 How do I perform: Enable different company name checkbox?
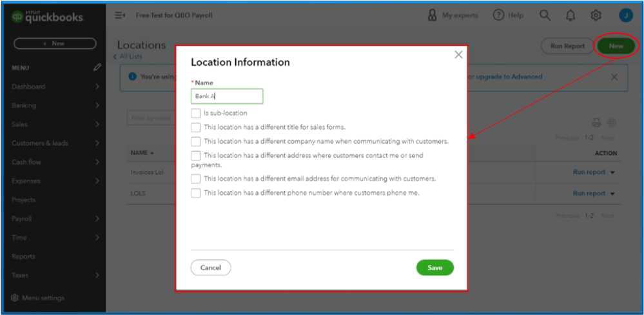pos(195,141)
